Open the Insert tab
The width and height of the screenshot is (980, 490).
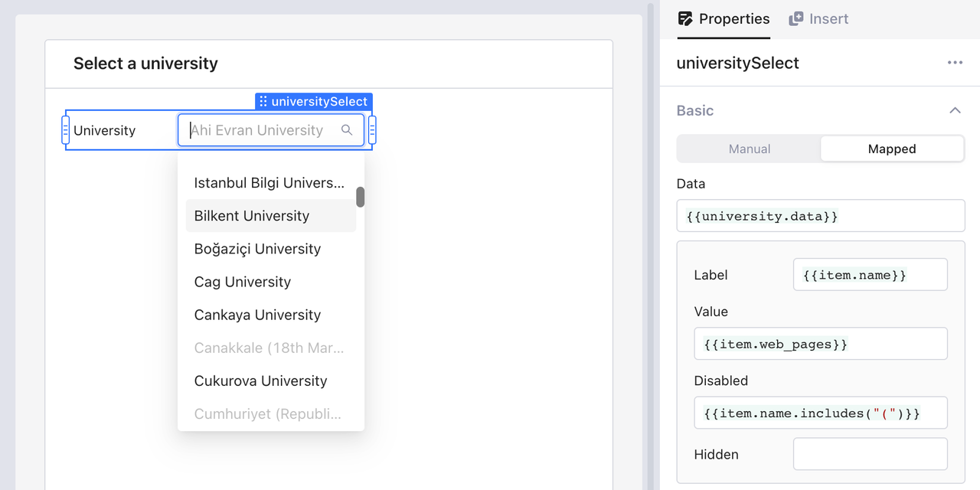[x=818, y=19]
